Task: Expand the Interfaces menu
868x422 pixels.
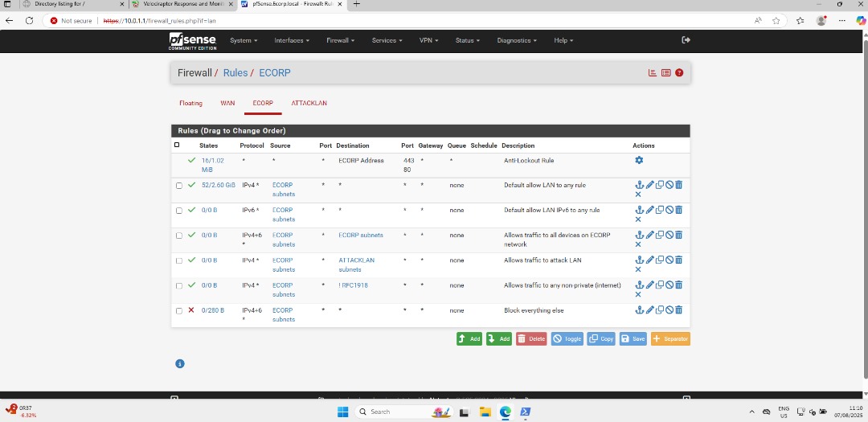Action: 292,40
